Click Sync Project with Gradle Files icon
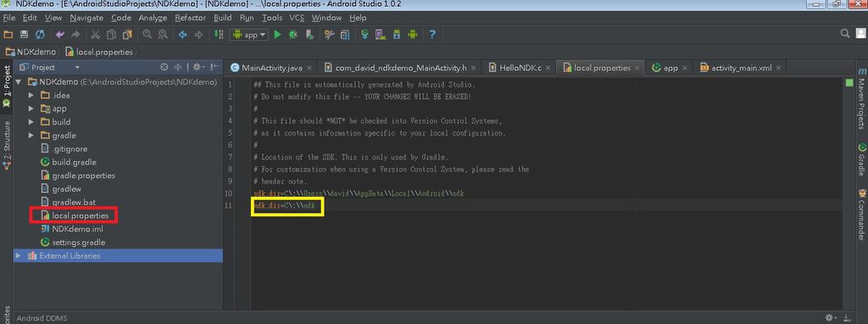Viewport: 868px width, 324px height. point(364,34)
